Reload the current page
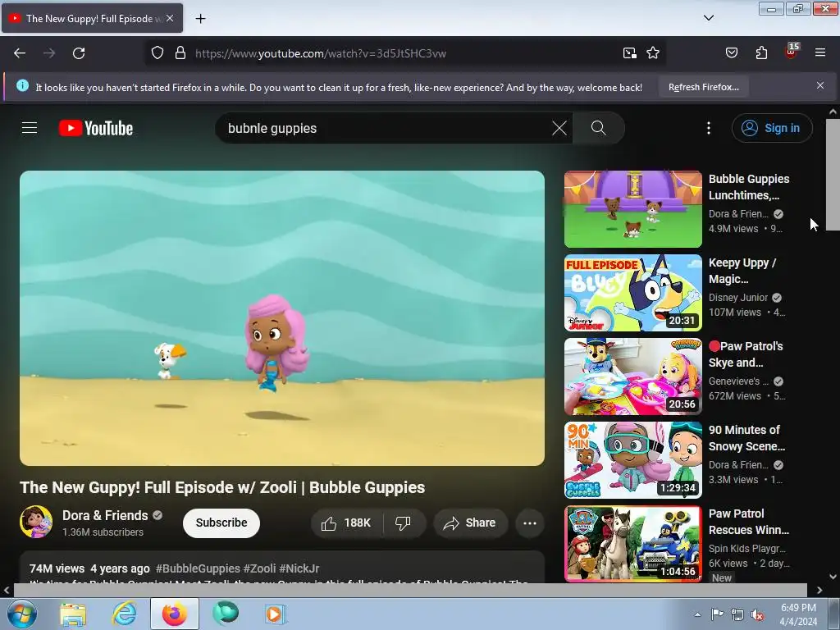Image resolution: width=840 pixels, height=630 pixels. (79, 53)
